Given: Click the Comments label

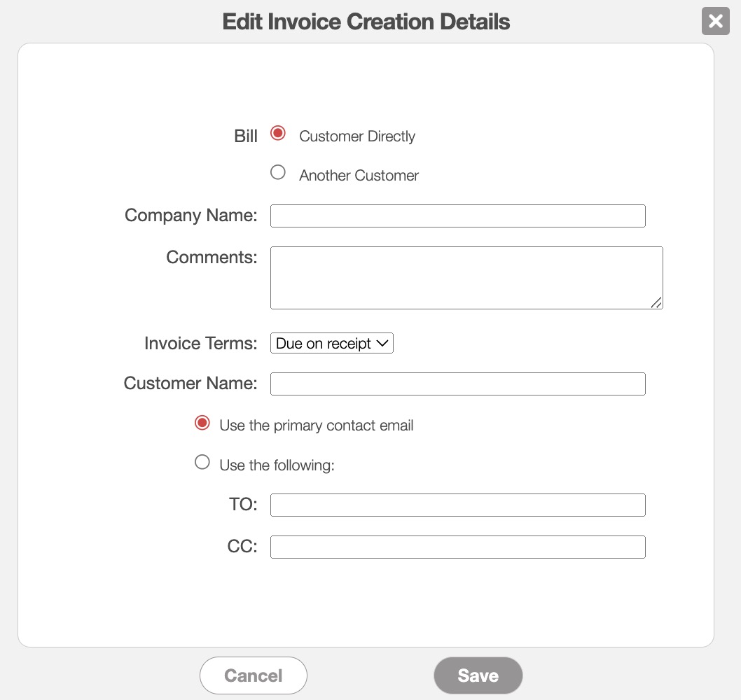Looking at the screenshot, I should coord(212,258).
